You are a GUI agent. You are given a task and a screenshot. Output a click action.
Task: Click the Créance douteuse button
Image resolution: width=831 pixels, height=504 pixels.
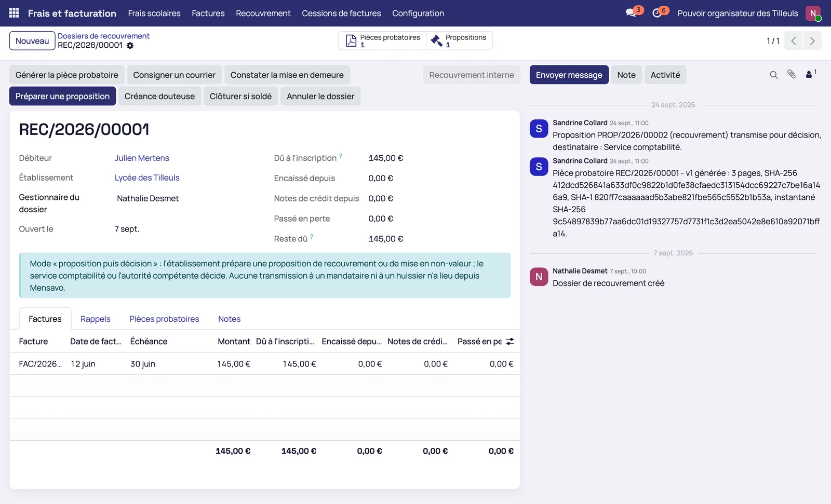pyautogui.click(x=159, y=96)
